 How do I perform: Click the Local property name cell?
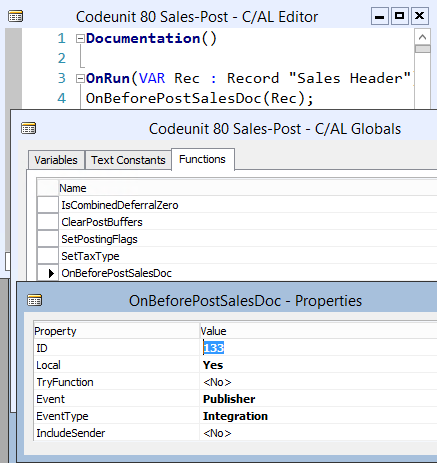tap(117, 365)
